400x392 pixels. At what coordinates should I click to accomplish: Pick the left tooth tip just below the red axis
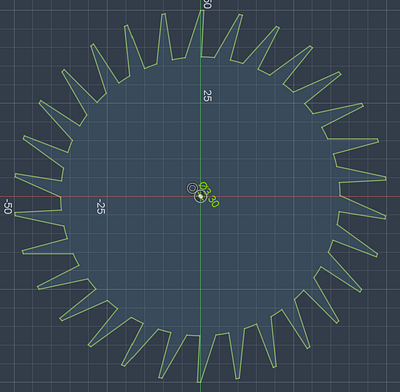[x=15, y=214]
